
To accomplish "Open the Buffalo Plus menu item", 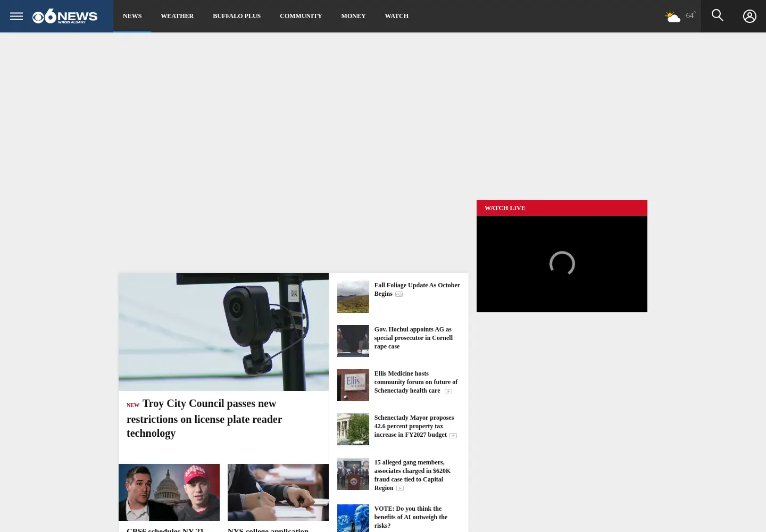I will pyautogui.click(x=237, y=16).
